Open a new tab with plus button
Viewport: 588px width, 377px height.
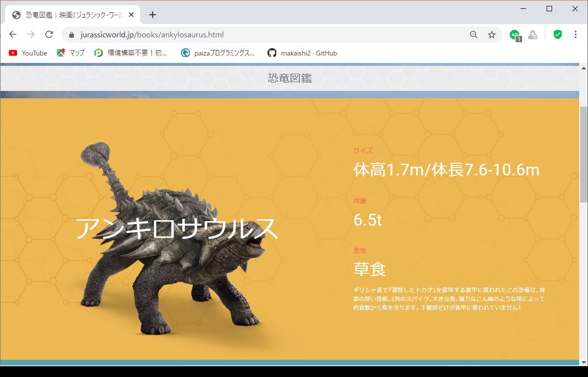tap(152, 15)
